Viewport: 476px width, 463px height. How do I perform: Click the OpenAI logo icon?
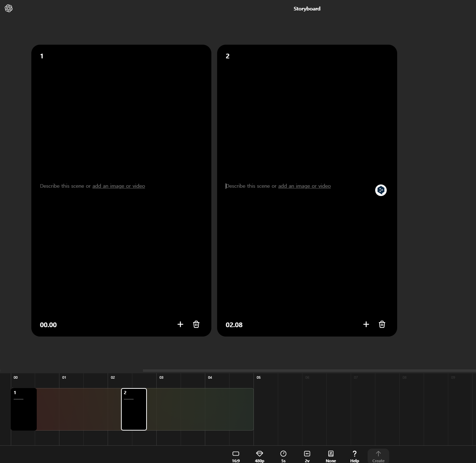(x=9, y=8)
